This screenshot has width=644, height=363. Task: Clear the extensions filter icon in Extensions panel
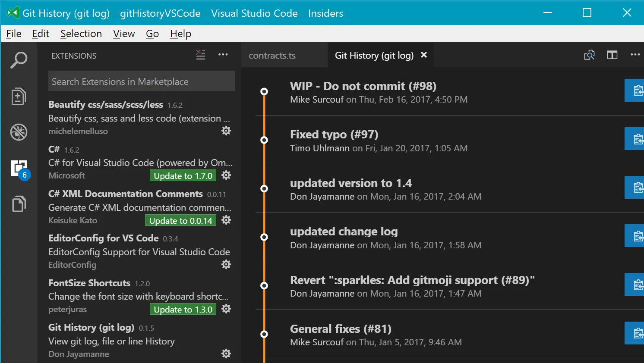click(200, 55)
